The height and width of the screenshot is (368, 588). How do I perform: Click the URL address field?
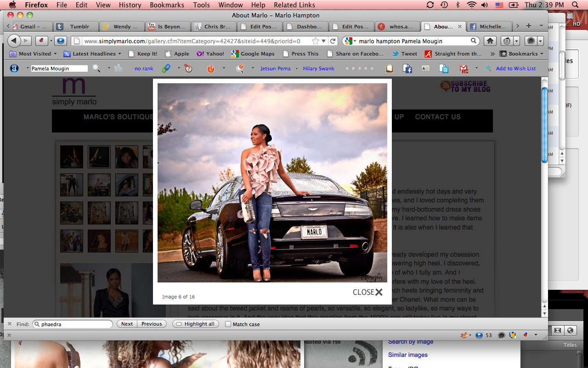coord(193,41)
